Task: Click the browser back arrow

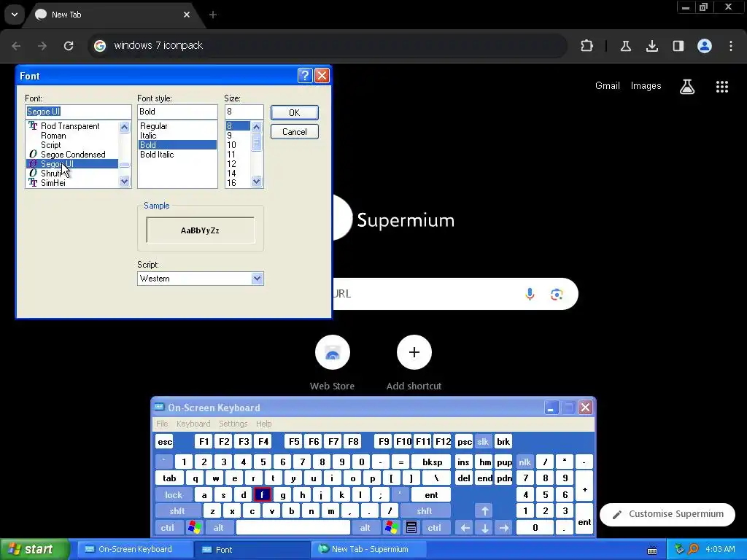Action: pyautogui.click(x=16, y=46)
